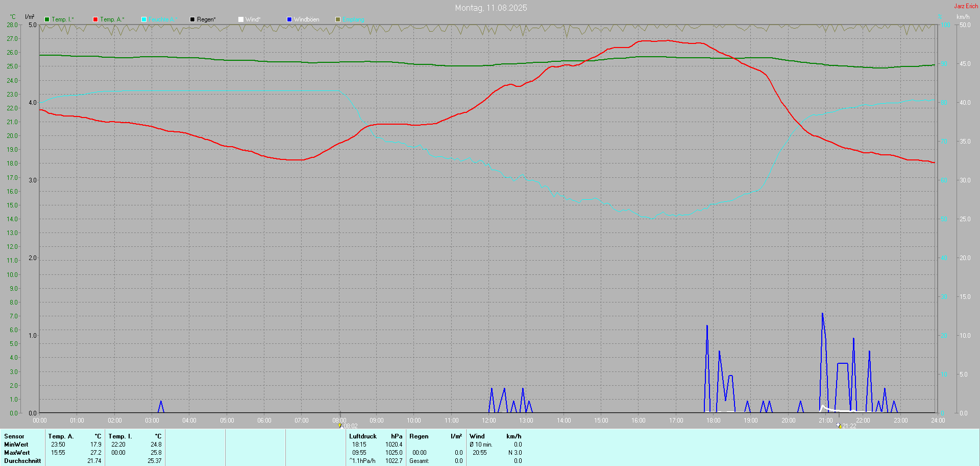Click the sunset marker at 21:22
Image resolution: width=980 pixels, height=466 pixels.
pos(839,425)
